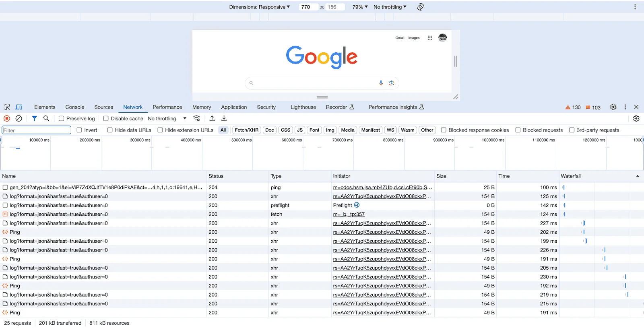Sort by Size column header
Screen dimensions: 644x328
tap(465, 176)
